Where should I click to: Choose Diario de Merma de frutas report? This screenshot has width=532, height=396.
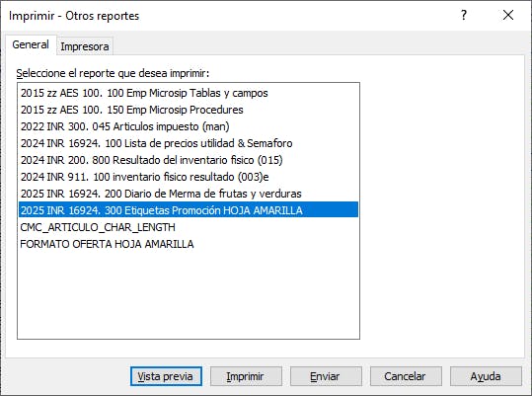click(x=189, y=194)
